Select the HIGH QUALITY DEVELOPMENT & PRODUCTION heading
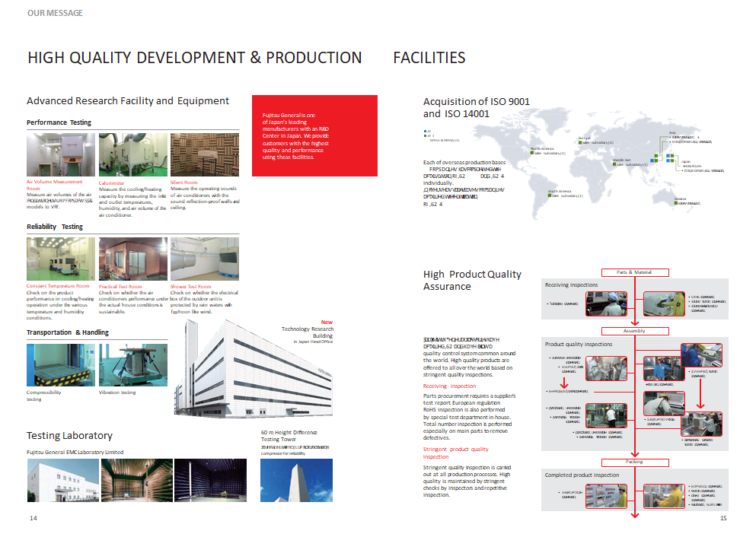Screen dimensions: 756x534 195,58
